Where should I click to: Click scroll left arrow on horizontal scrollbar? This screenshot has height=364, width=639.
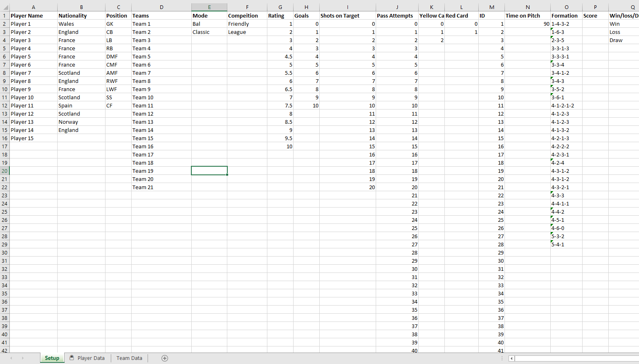tap(511, 358)
